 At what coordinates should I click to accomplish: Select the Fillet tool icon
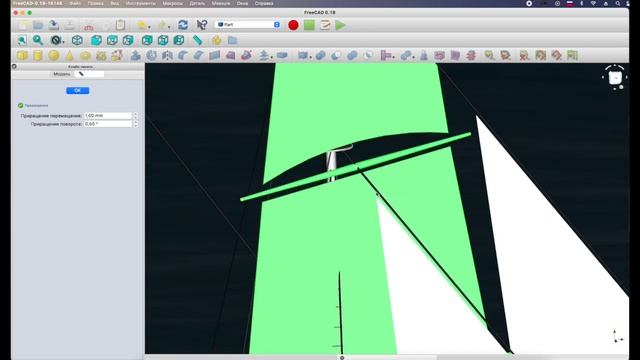(x=183, y=55)
